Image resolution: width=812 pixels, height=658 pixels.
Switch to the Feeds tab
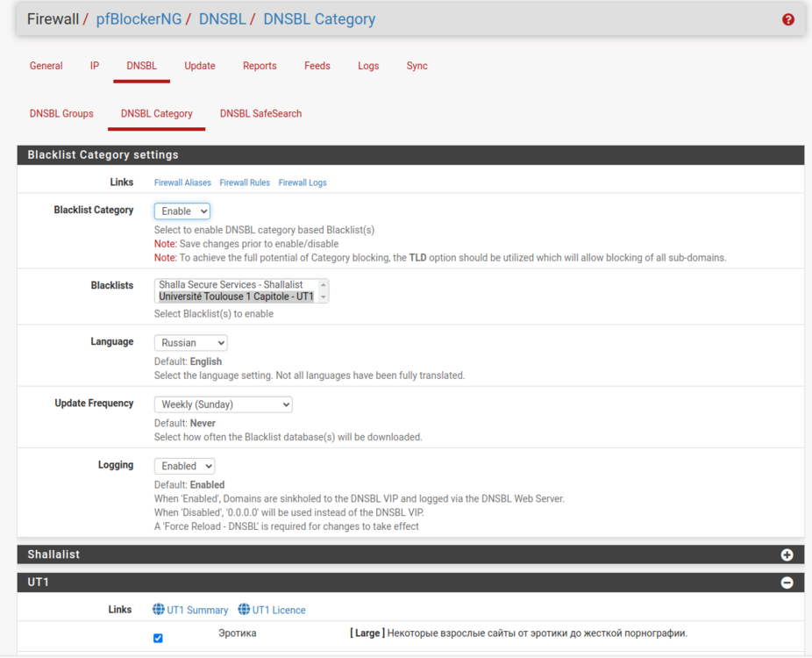pos(317,66)
